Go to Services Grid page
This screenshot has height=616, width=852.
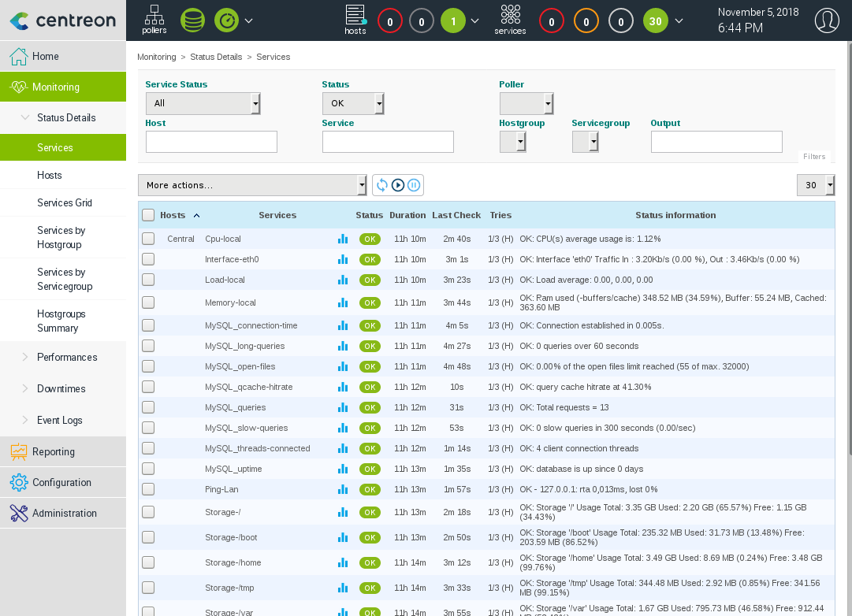(x=65, y=202)
